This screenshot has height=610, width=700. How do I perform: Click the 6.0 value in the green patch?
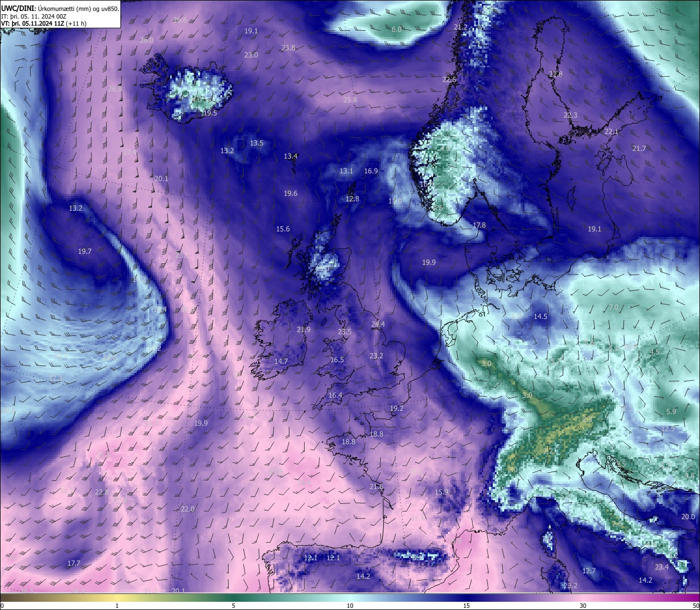click(396, 29)
